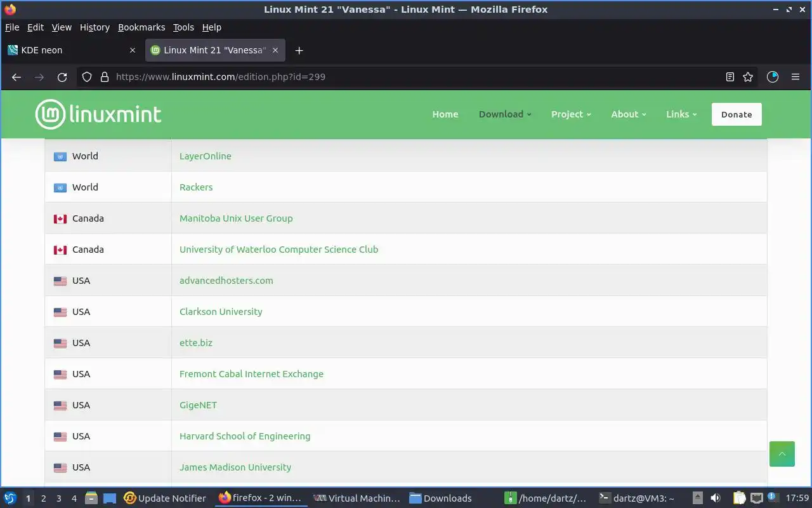Image resolution: width=812 pixels, height=508 pixels.
Task: Expand the Download dropdown in navbar
Action: point(505,114)
